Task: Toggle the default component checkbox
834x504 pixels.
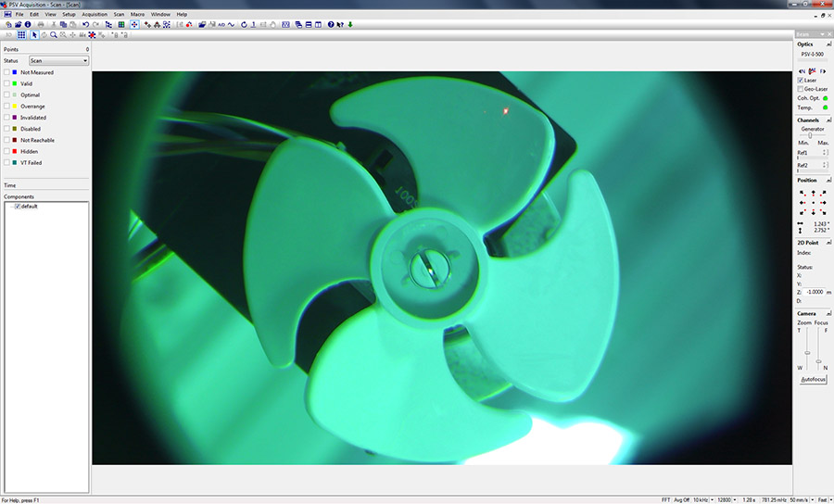Action: pos(18,207)
